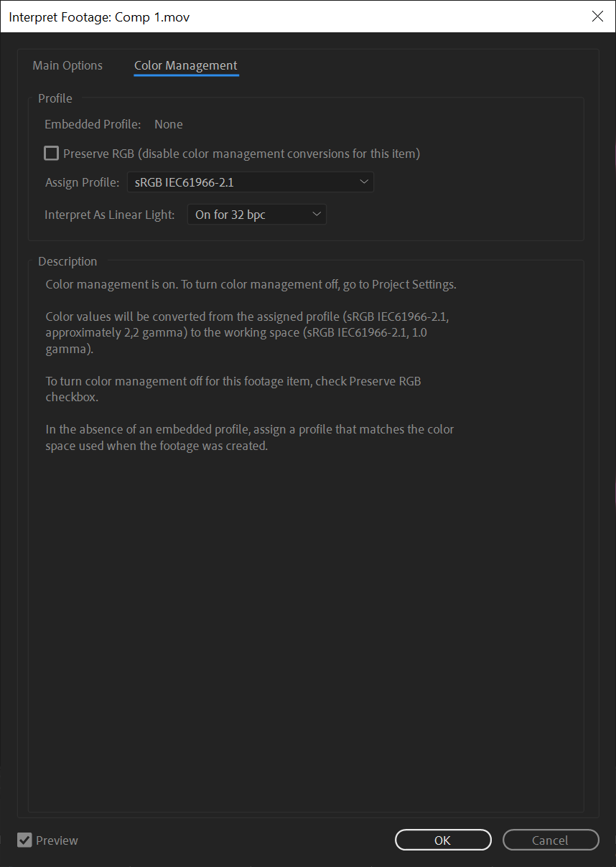616x867 pixels.
Task: Click the empty Preserve RGB checkbox square
Action: click(51, 153)
